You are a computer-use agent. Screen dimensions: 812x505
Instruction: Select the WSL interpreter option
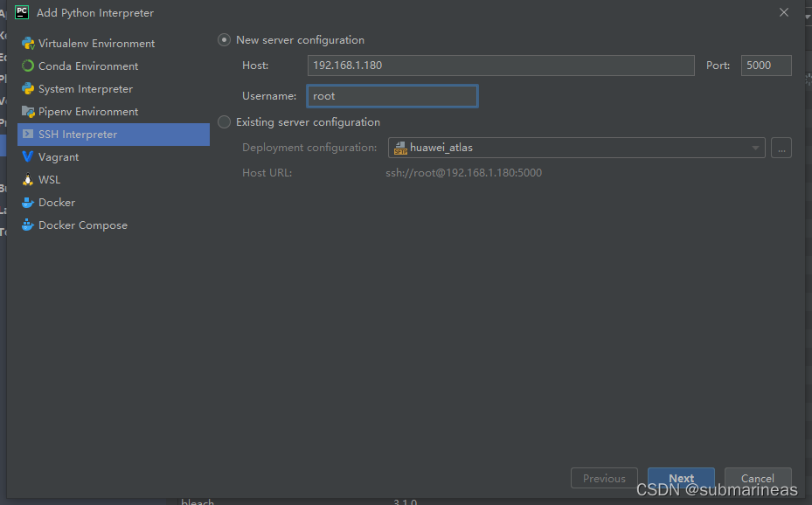(114, 179)
